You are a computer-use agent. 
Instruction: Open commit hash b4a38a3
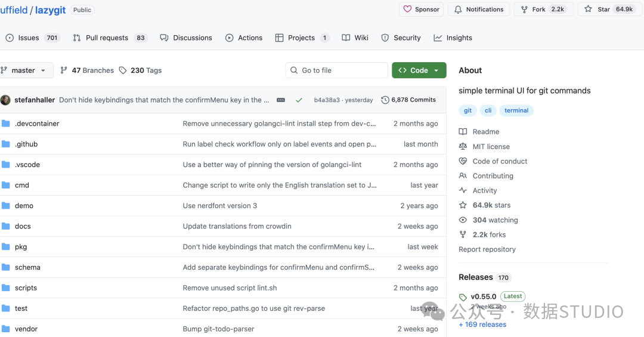327,100
